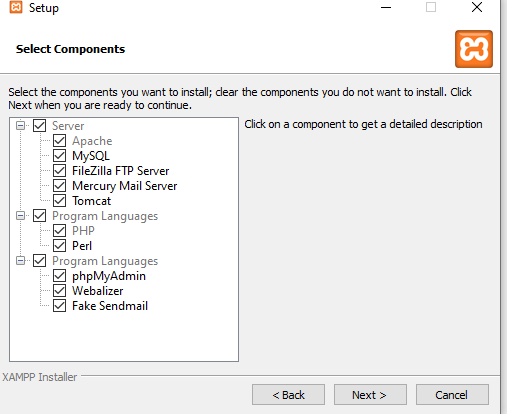Disable the Fake Sendmail checkbox

(59, 306)
